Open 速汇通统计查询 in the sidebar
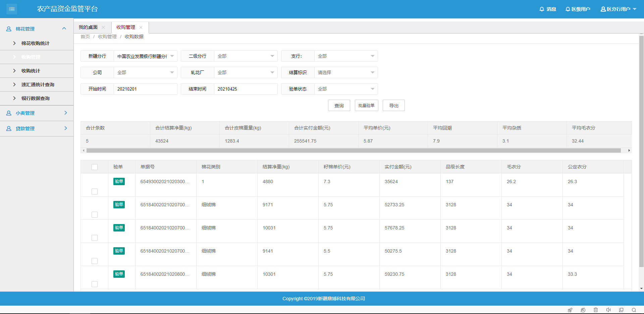Viewport: 644px width, 314px height. click(x=38, y=85)
